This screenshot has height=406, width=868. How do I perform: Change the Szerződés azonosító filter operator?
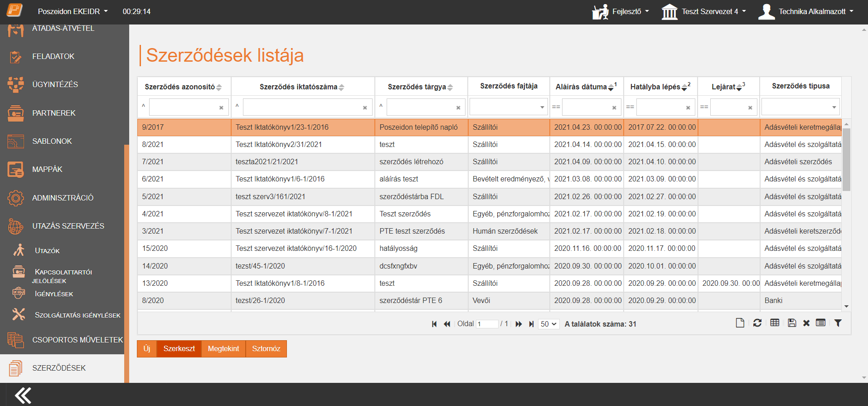tap(144, 106)
